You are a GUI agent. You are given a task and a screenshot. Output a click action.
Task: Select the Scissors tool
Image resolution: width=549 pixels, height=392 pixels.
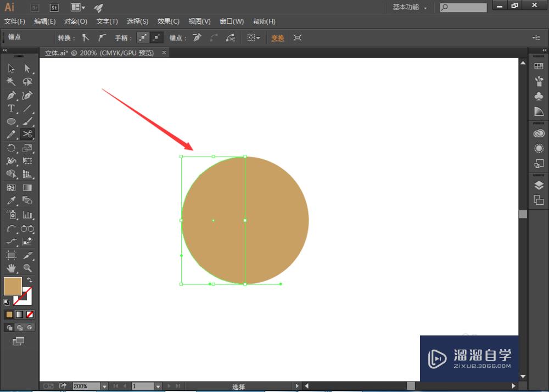coord(27,134)
